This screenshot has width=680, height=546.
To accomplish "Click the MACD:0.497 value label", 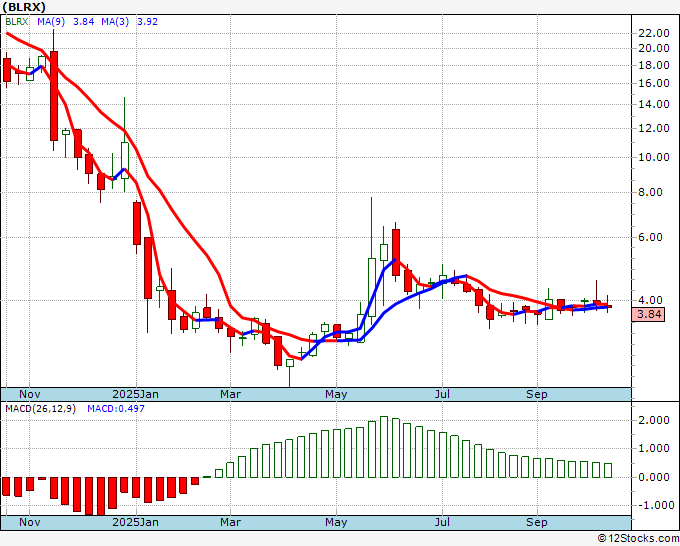I will (x=115, y=409).
